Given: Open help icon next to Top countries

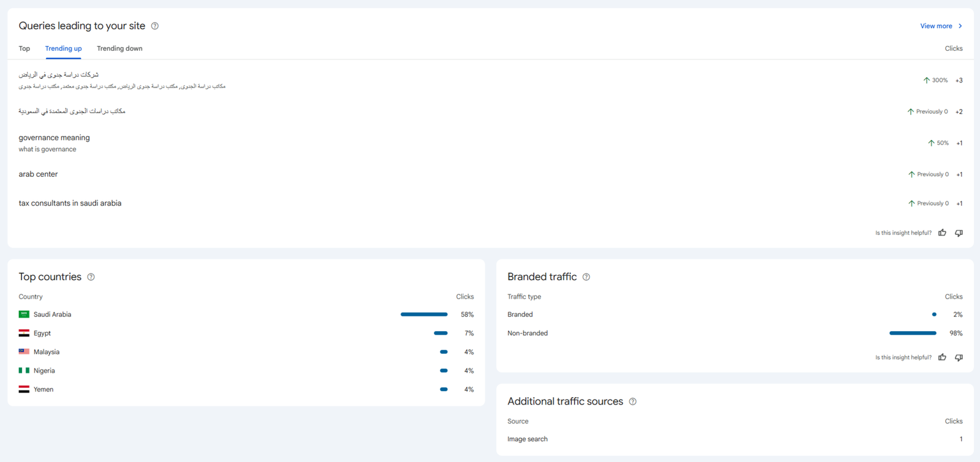Looking at the screenshot, I should (91, 277).
